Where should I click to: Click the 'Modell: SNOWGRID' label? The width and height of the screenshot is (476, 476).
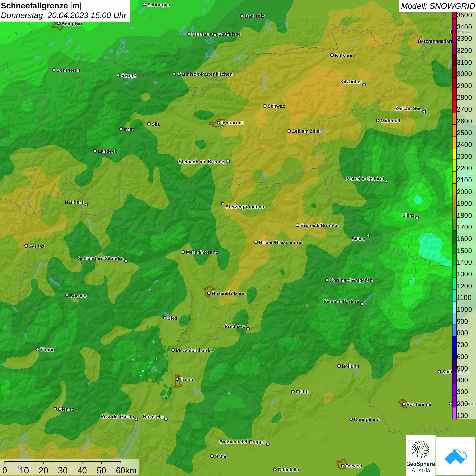438,6
